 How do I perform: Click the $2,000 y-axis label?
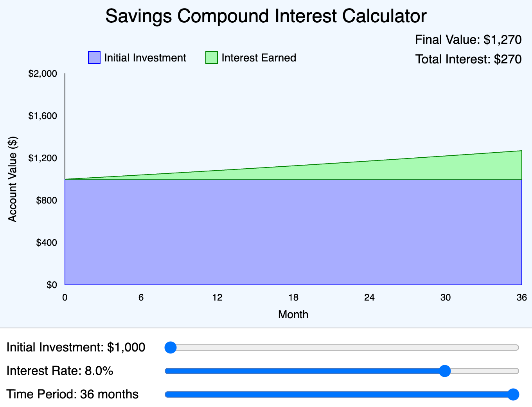tap(42, 73)
